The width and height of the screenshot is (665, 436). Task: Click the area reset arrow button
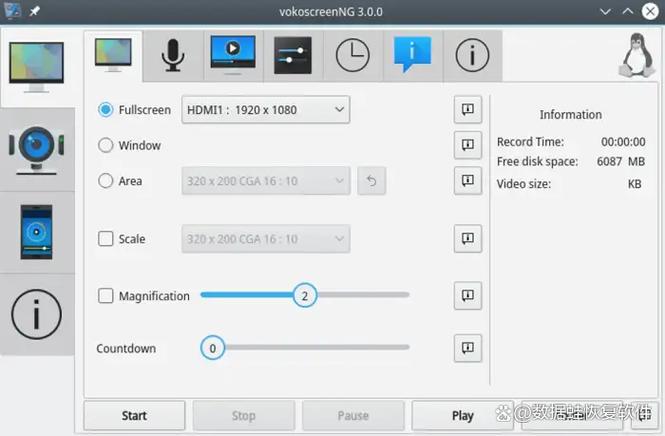(x=372, y=181)
